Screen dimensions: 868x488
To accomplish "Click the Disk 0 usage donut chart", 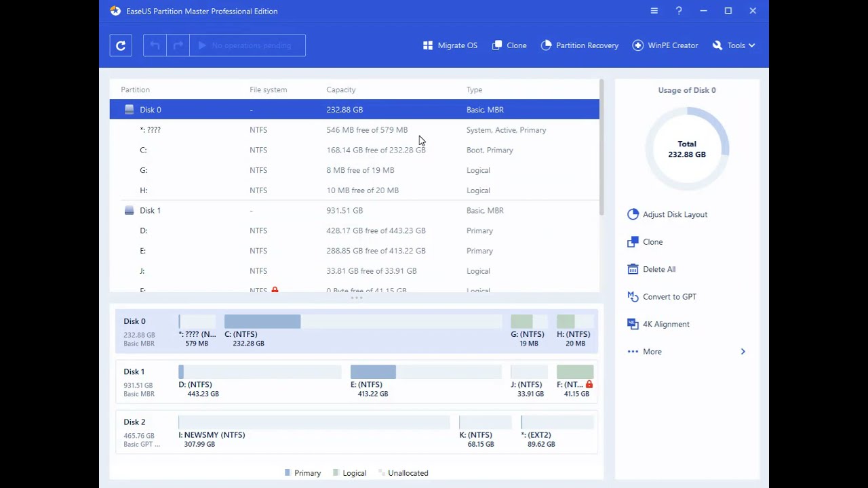I will tap(687, 148).
